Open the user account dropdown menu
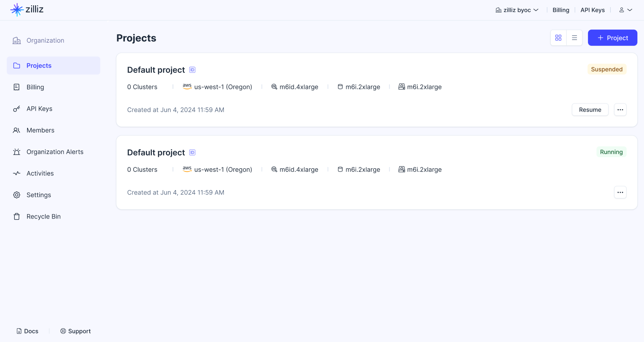 pos(625,10)
